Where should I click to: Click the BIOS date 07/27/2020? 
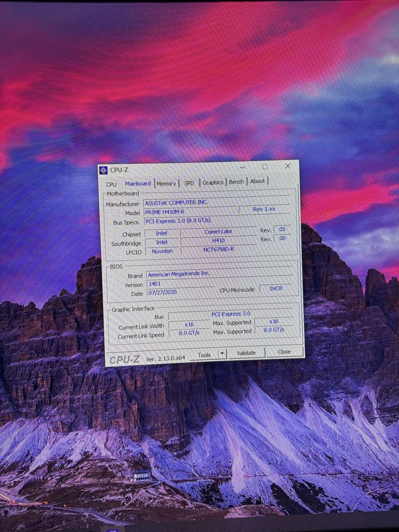pyautogui.click(x=180, y=293)
